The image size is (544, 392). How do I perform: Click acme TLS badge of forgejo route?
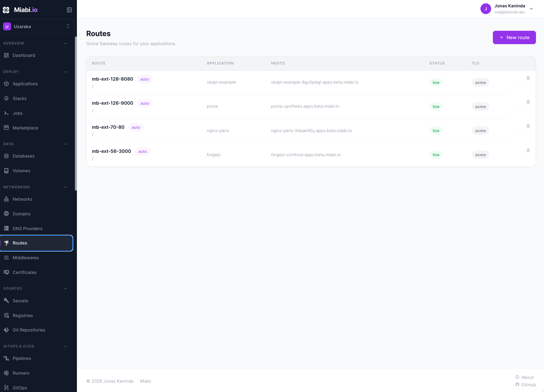click(x=480, y=155)
